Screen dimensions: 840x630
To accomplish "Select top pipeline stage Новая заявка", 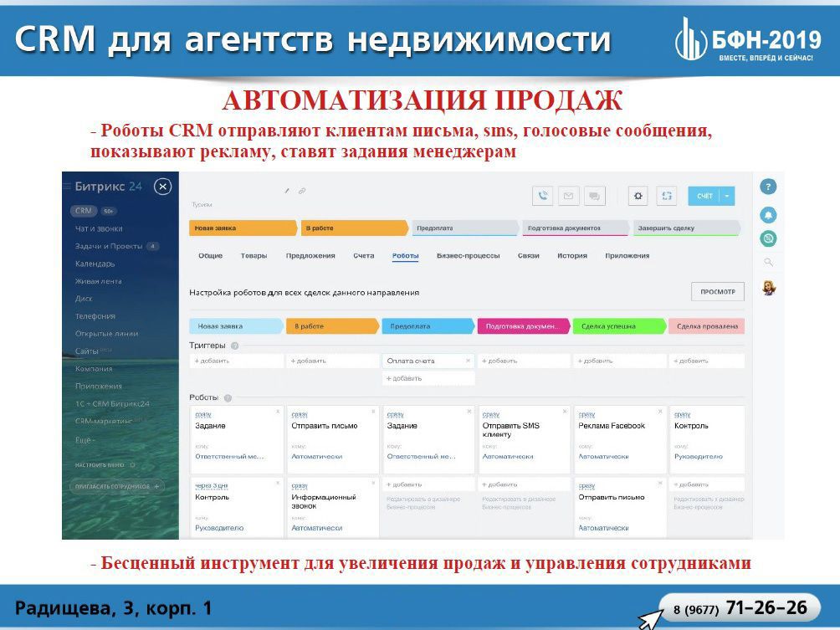I will click(243, 228).
